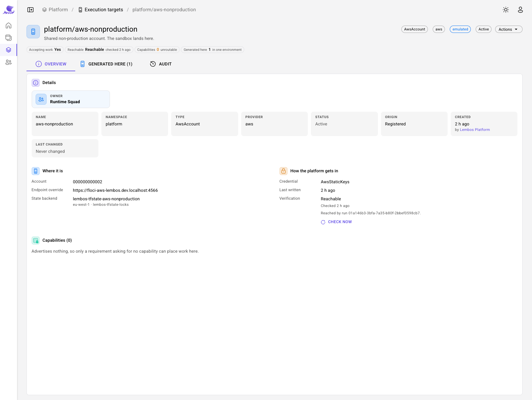Select the endpoint override URL text

pos(115,190)
